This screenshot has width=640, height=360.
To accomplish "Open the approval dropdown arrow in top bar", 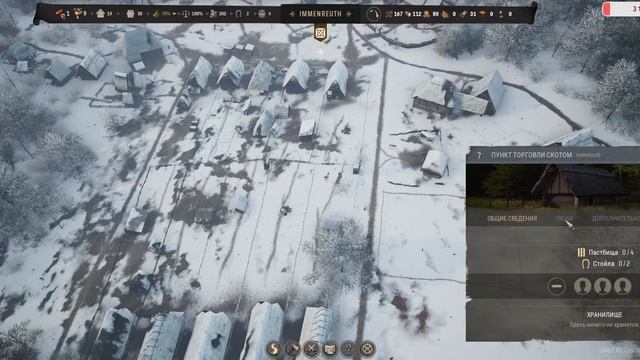I will coord(174,14).
